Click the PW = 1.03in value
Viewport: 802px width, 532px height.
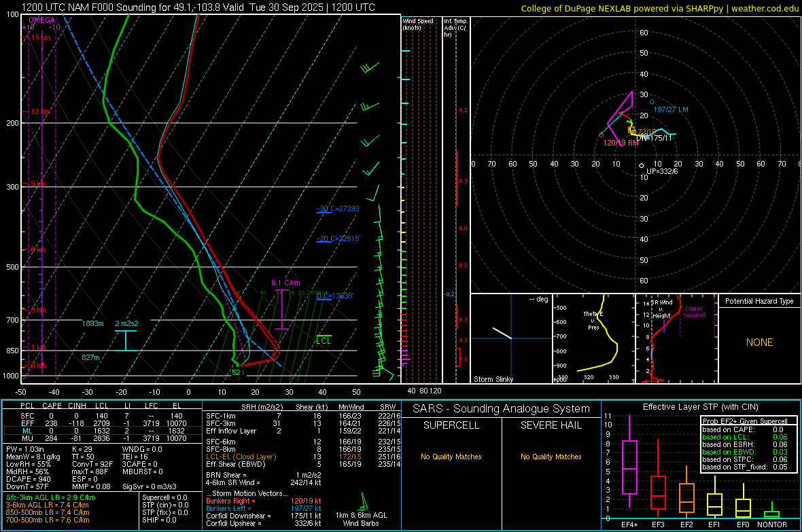tap(25, 449)
